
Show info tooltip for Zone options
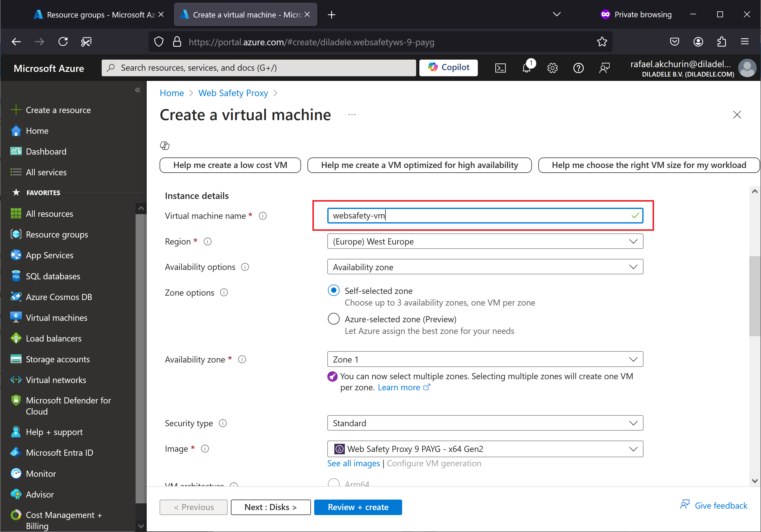coord(224,292)
